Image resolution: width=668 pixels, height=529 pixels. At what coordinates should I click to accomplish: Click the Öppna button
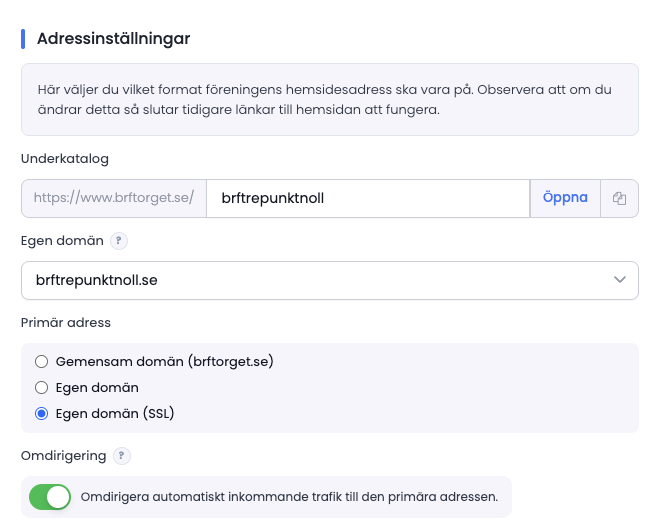coord(565,198)
